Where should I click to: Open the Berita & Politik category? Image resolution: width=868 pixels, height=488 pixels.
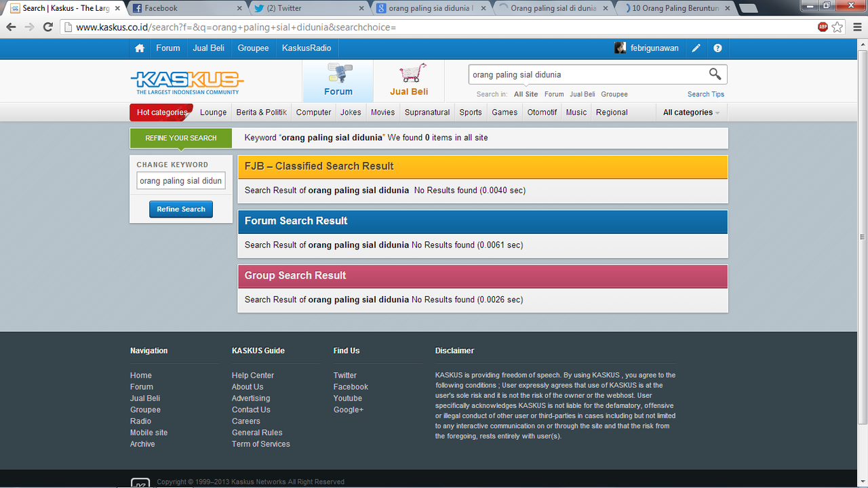pos(261,113)
